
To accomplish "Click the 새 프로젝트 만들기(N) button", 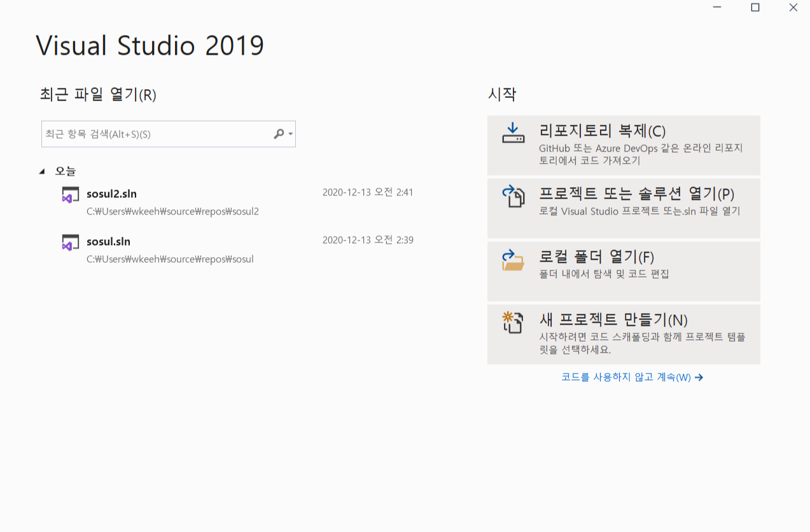I will (624, 334).
